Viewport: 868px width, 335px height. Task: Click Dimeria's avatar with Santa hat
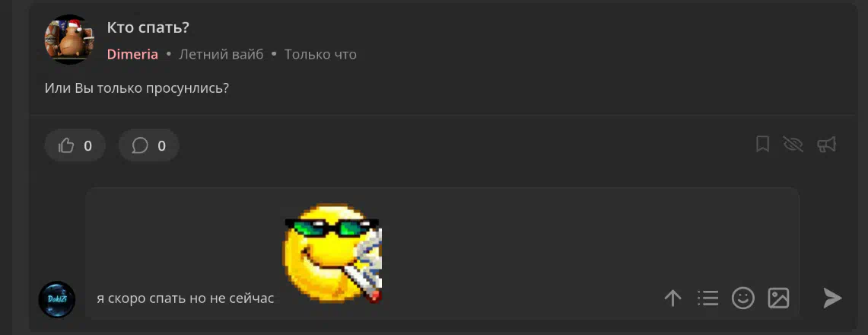[x=69, y=40]
